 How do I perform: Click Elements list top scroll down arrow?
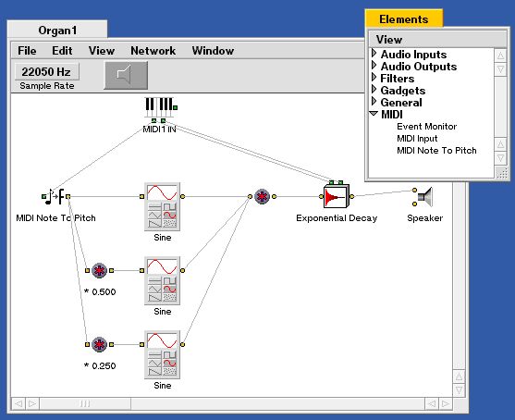500,69
